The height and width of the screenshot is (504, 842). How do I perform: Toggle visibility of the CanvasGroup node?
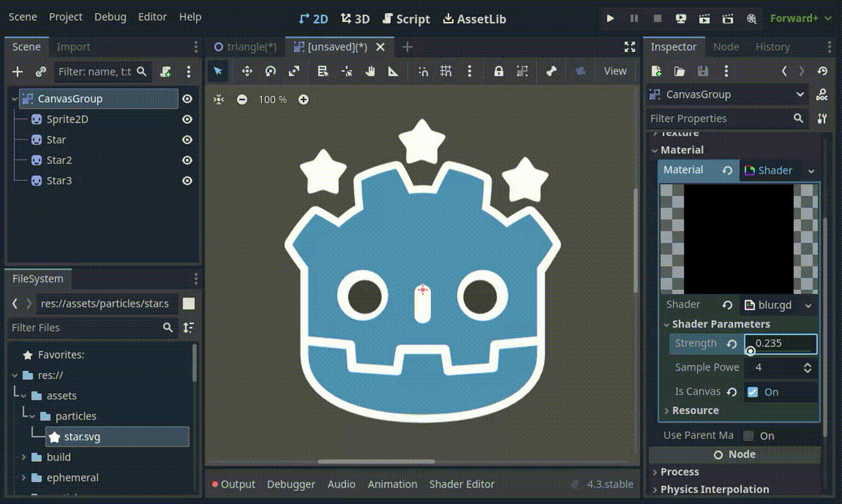(x=187, y=99)
